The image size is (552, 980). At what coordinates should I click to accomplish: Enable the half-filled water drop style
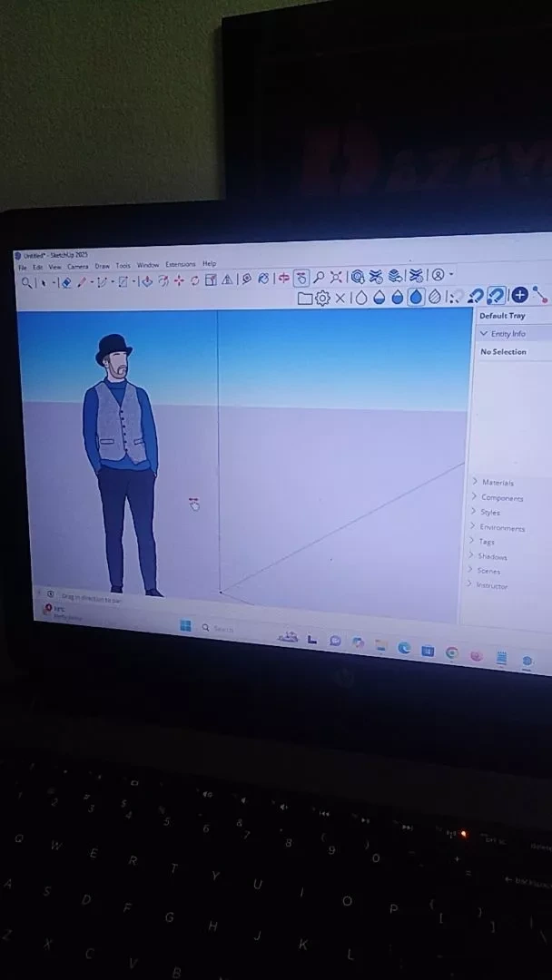[x=397, y=296]
